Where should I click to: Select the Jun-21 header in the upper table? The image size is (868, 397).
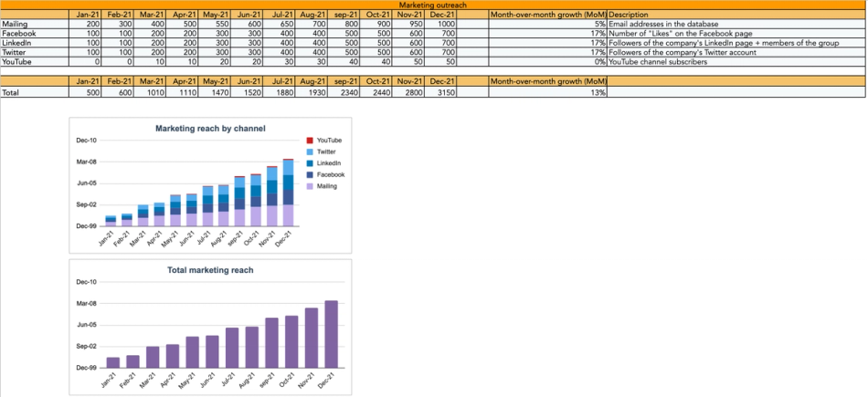tap(247, 15)
